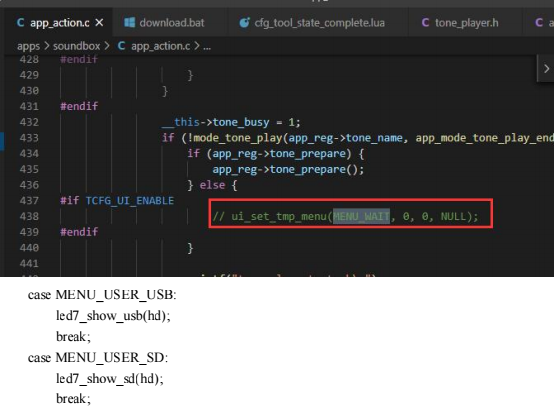The width and height of the screenshot is (554, 408).
Task: Select the apps breadcrumb segment
Action: pyautogui.click(x=29, y=46)
